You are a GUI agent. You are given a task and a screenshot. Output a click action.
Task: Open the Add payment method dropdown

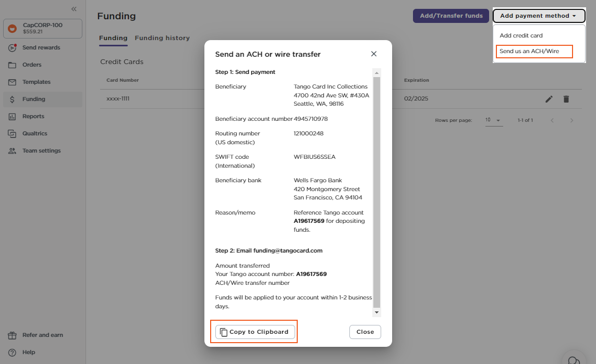[539, 16]
